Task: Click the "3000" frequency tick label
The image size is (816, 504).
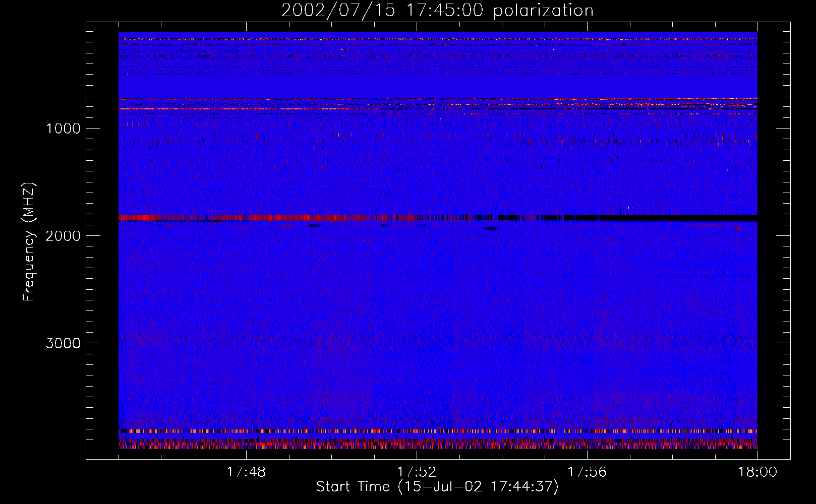Action: point(63,343)
